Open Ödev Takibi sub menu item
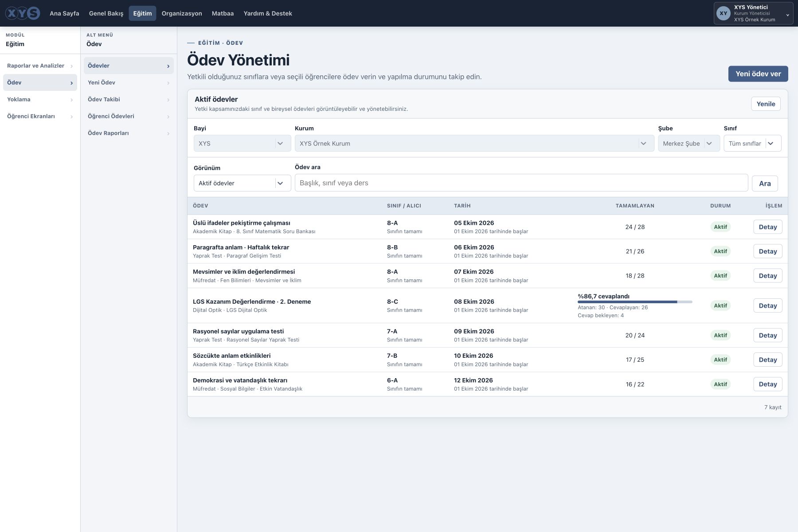 pos(129,99)
